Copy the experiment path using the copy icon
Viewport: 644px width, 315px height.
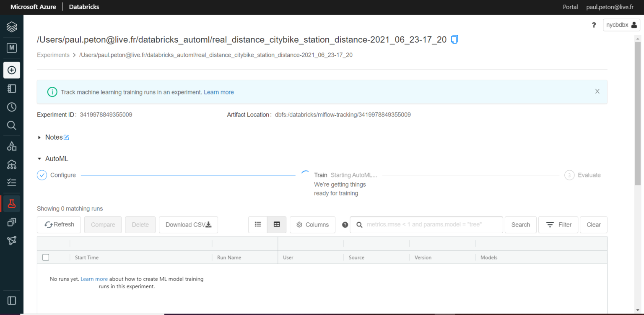click(454, 39)
